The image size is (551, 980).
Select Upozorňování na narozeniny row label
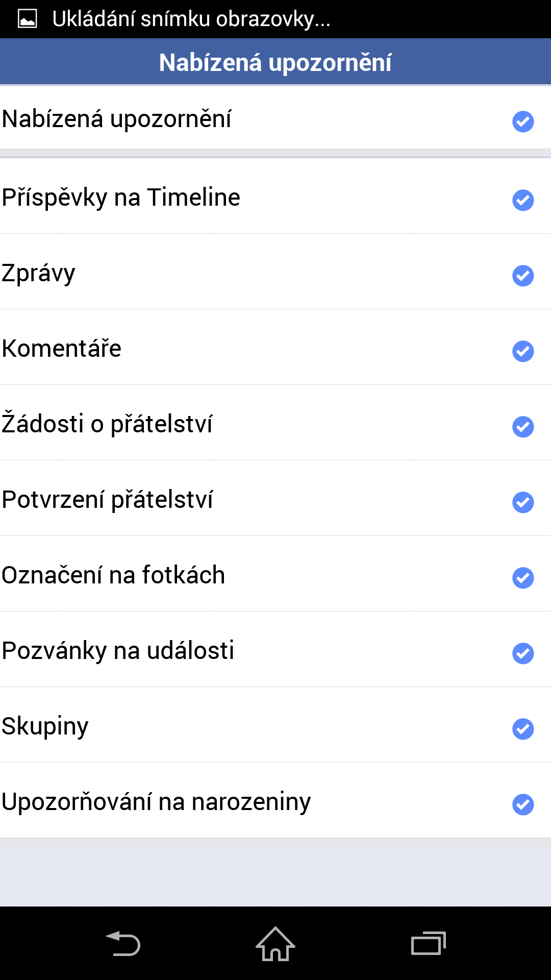coord(156,802)
